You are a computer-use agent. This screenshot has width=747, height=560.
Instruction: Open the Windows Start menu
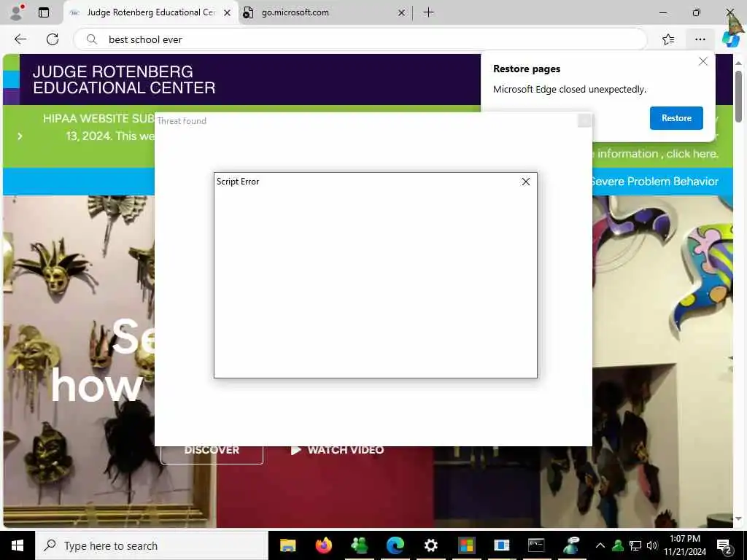coord(18,545)
